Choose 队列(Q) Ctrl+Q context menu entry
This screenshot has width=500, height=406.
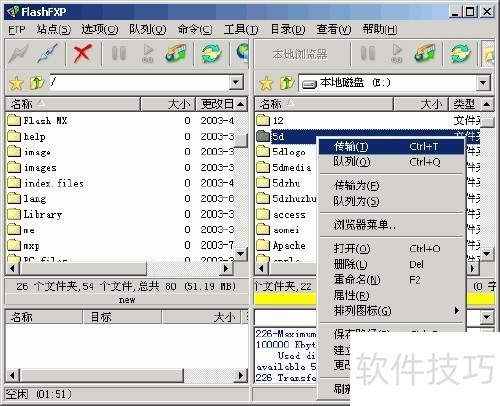point(391,162)
